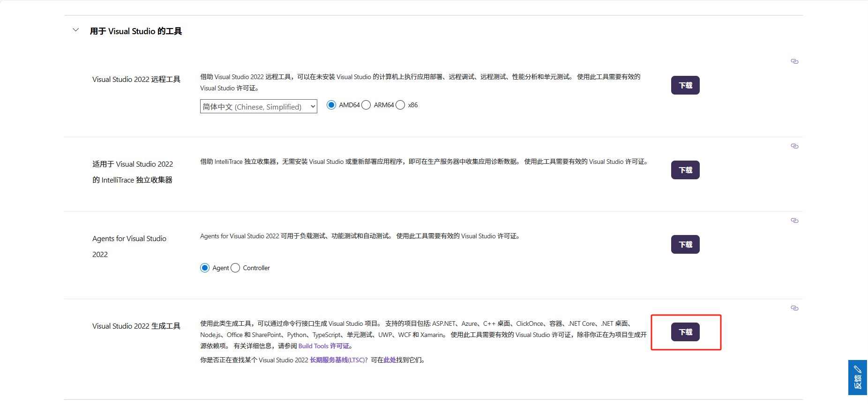Copy link icon for Visual Studio 2022 远程工具
This screenshot has width=868, height=404.
[794, 61]
